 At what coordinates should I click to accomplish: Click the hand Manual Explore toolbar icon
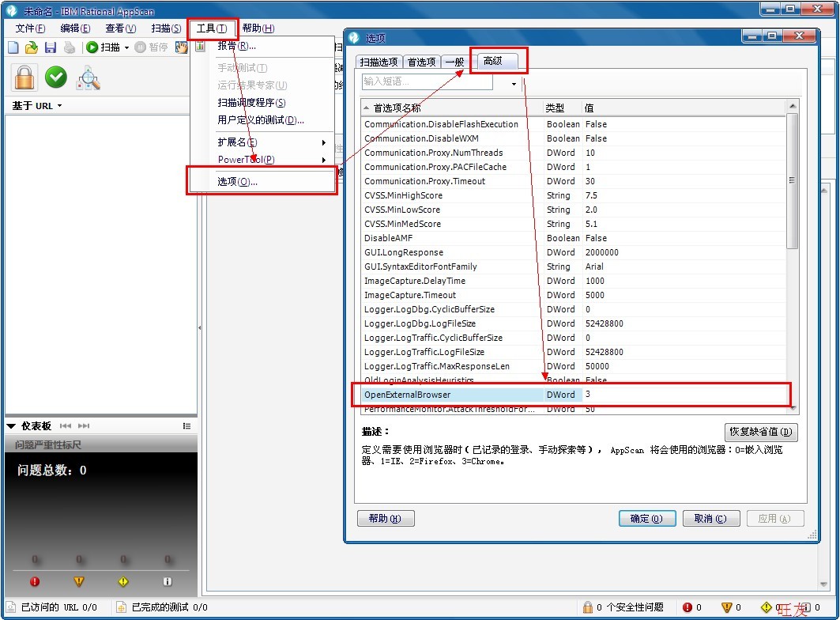182,47
